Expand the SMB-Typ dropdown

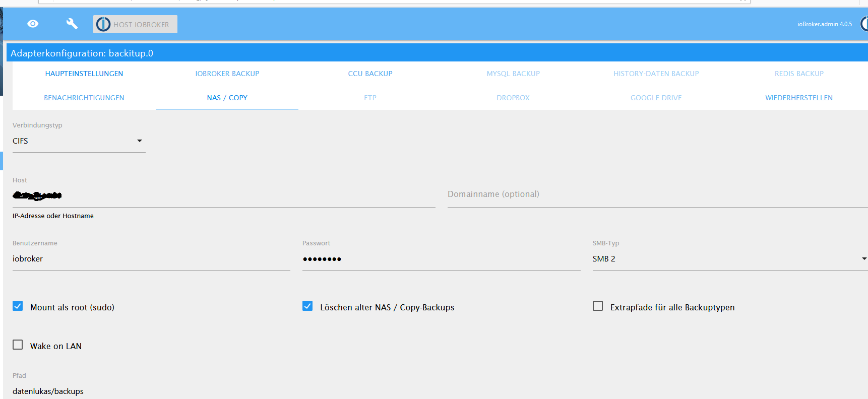(730, 259)
